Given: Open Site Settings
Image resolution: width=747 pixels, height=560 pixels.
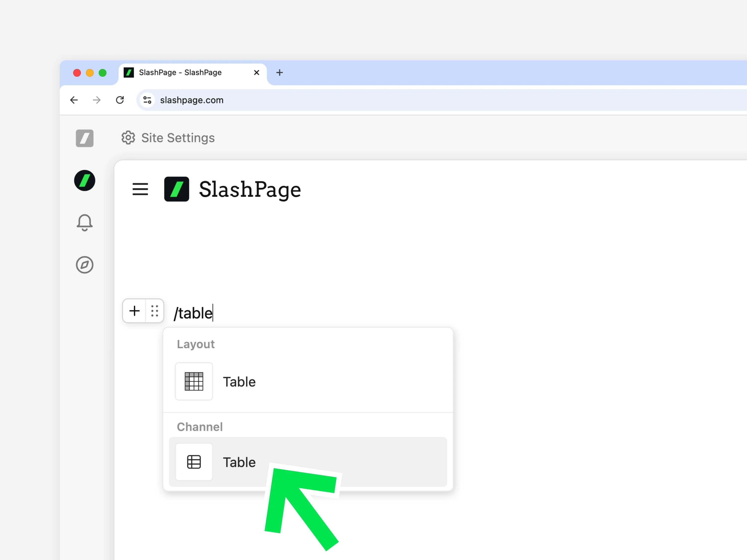Looking at the screenshot, I should point(168,138).
